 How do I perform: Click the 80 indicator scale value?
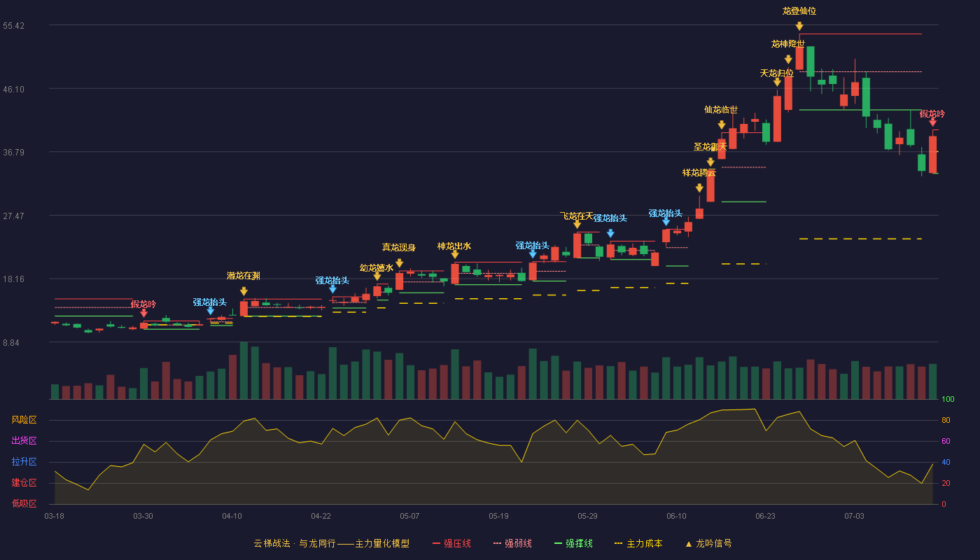(946, 421)
